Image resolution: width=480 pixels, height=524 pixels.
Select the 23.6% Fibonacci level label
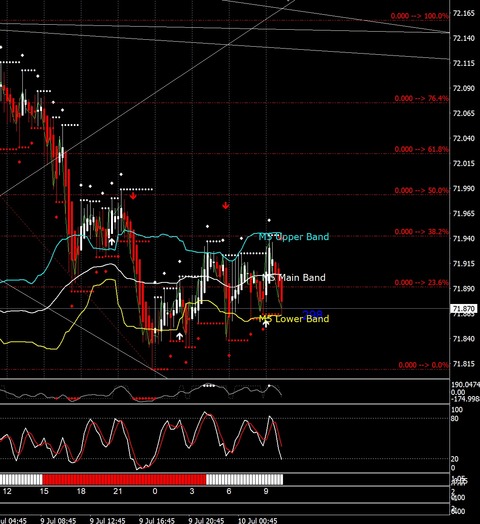(421, 282)
